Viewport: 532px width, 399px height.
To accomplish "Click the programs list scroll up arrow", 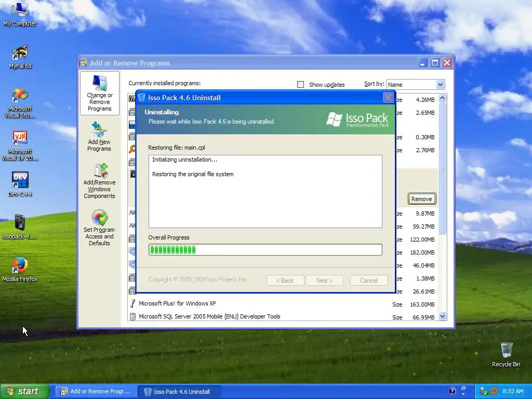I will 442,98.
